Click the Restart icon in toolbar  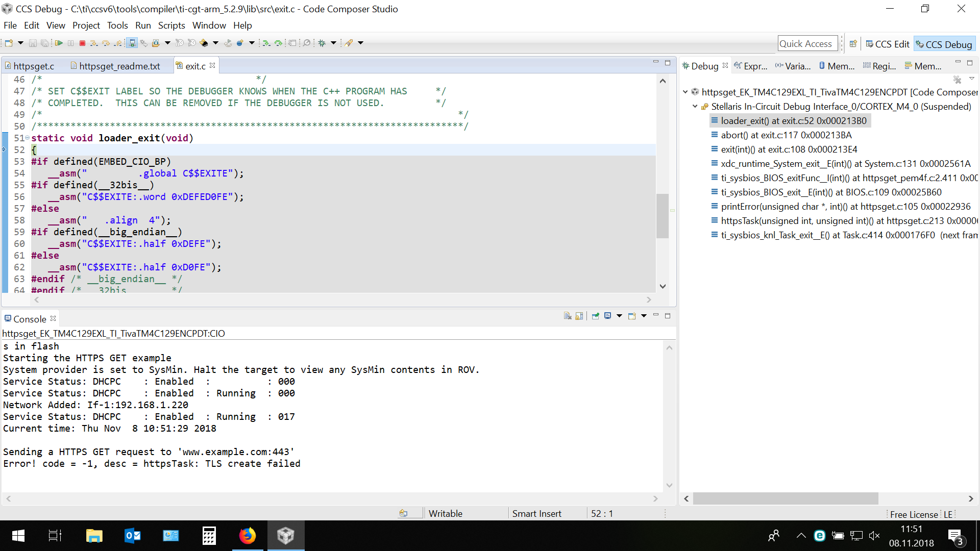point(228,43)
